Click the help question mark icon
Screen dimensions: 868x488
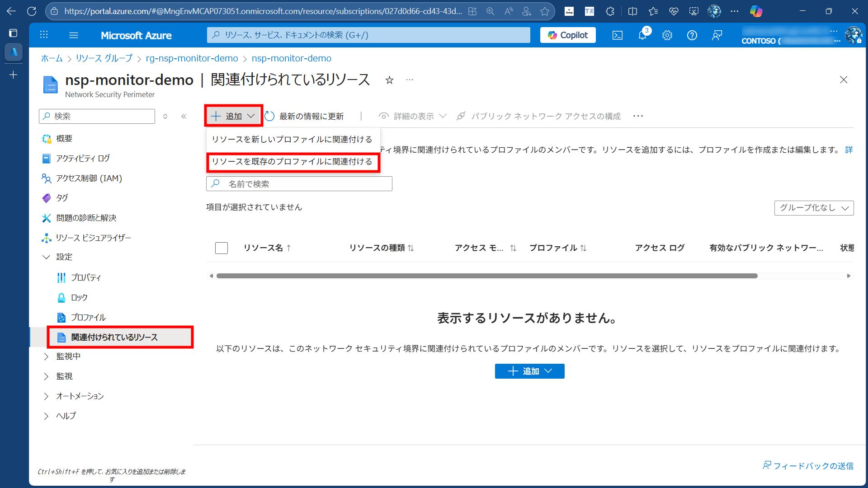(x=692, y=35)
